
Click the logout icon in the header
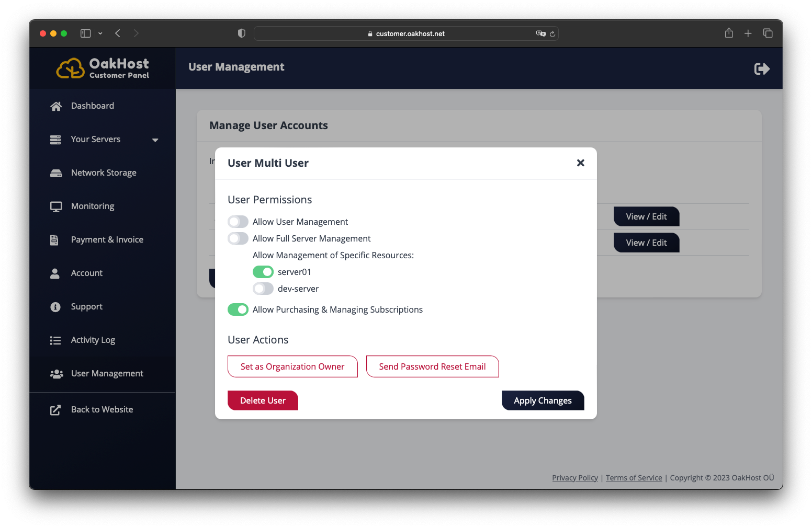pyautogui.click(x=762, y=68)
